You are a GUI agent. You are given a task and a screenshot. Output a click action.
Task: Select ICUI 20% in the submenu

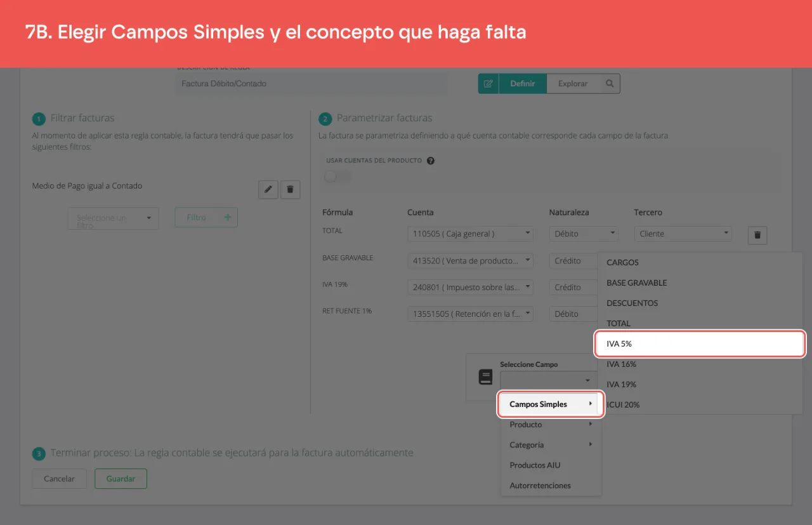pyautogui.click(x=700, y=404)
